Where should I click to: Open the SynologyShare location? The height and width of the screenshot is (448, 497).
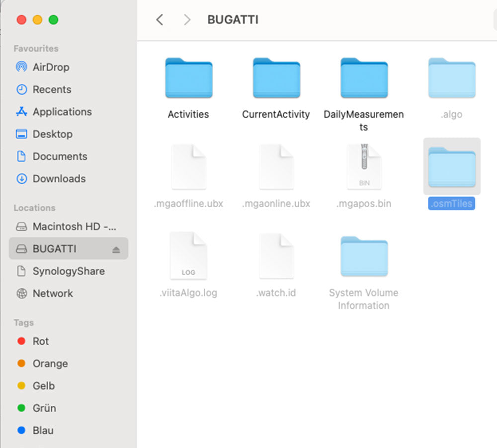pos(68,271)
